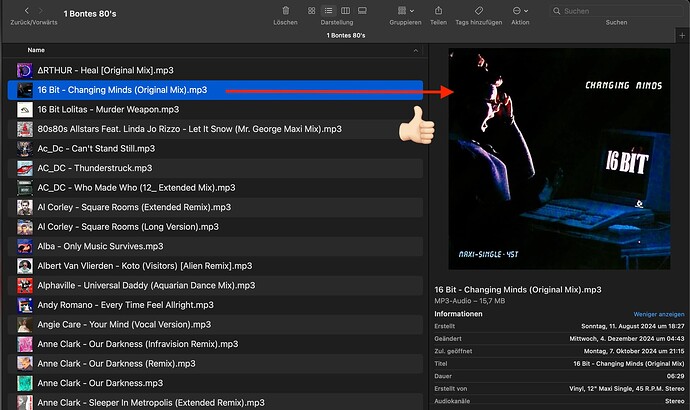The height and width of the screenshot is (410, 690).
Task: Click the Albert Van Vlierden file thumbnail icon
Action: click(25, 266)
